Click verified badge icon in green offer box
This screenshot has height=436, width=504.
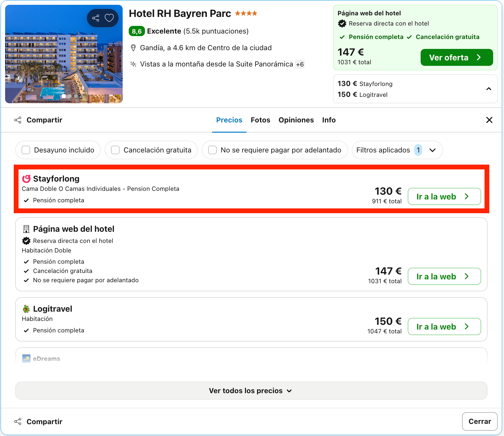(342, 23)
